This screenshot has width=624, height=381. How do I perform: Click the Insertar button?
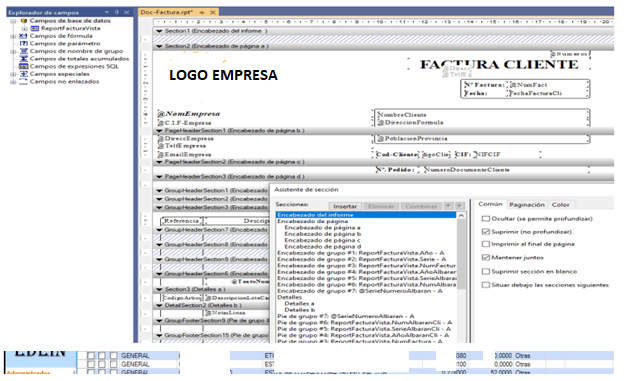(x=345, y=206)
